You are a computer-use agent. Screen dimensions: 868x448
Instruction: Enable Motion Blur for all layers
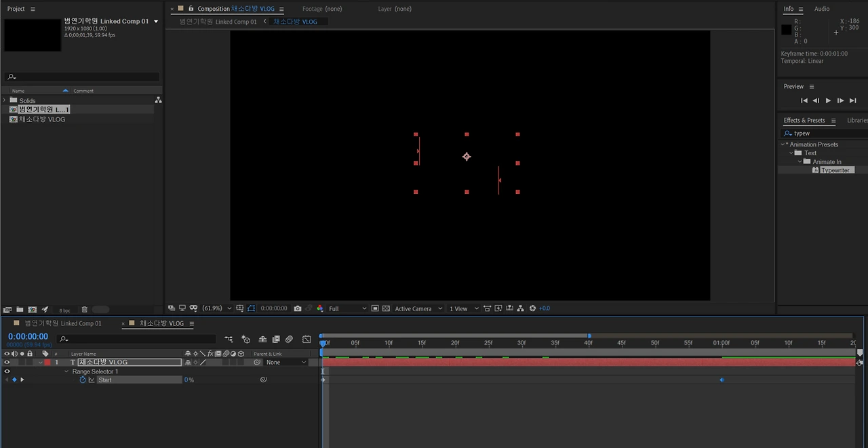pyautogui.click(x=289, y=339)
